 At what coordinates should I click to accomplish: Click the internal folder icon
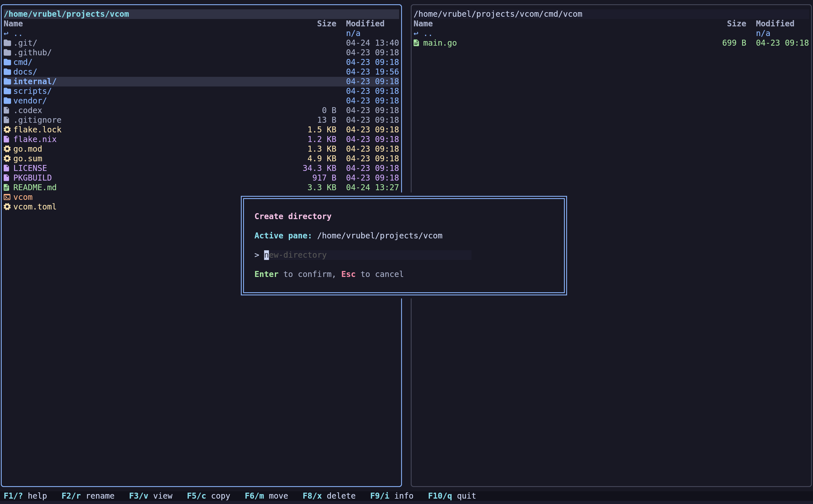click(7, 82)
